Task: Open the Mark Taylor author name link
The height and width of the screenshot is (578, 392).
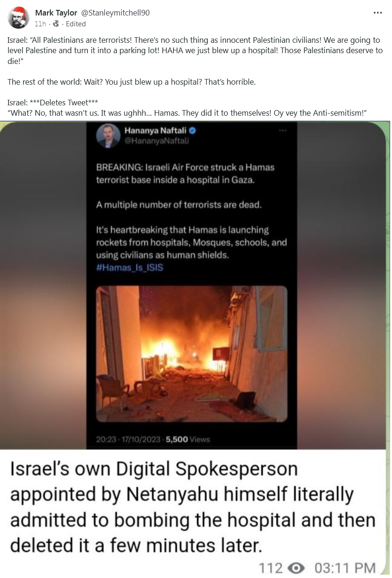Action: [x=56, y=13]
